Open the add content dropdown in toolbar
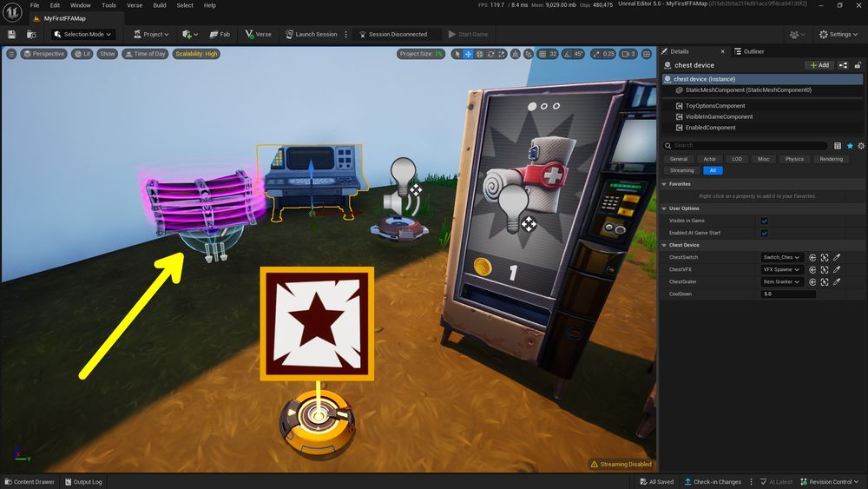The height and width of the screenshot is (489, 868). click(x=190, y=35)
